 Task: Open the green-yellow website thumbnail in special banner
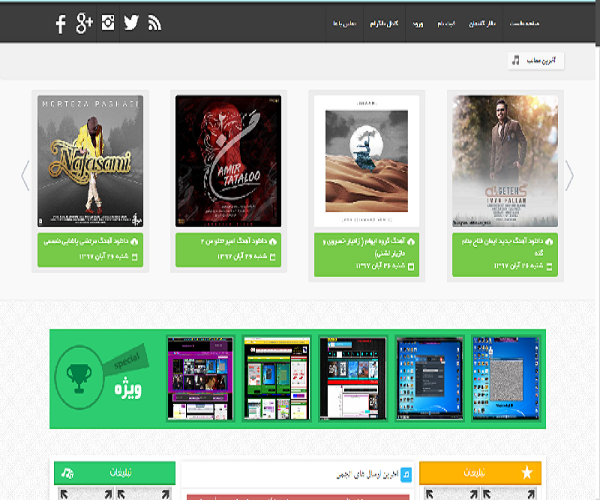[x=277, y=378]
